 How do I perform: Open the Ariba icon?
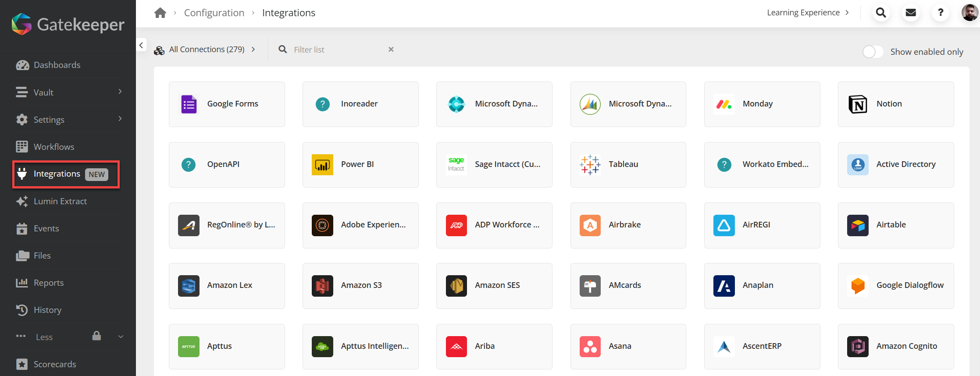tap(456, 347)
